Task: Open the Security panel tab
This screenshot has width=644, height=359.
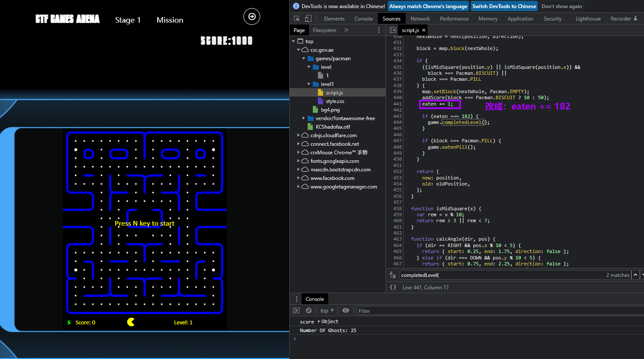Action: coord(552,19)
